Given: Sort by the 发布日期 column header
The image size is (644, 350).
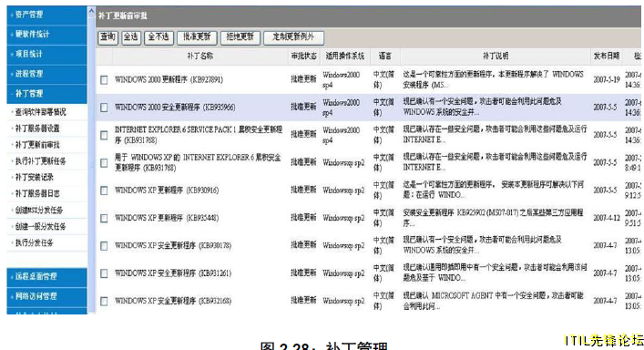Looking at the screenshot, I should (607, 56).
